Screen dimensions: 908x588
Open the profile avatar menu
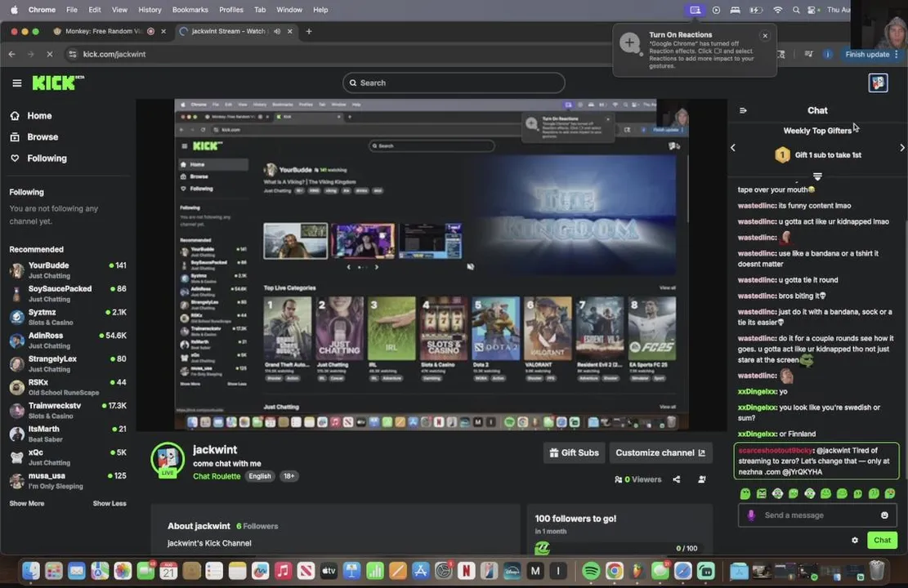pos(878,82)
